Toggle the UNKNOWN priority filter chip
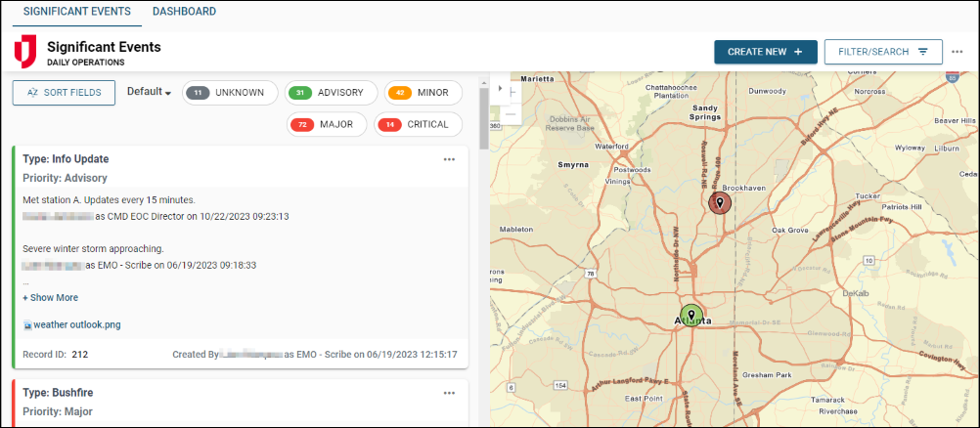This screenshot has width=980, height=428. coord(229,93)
